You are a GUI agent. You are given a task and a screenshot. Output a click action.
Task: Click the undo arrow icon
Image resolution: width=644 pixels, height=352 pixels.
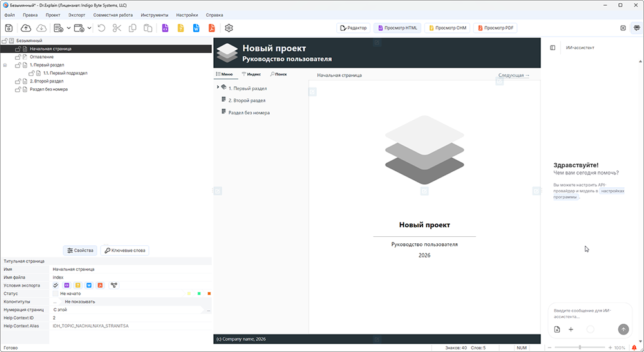pyautogui.click(x=102, y=28)
